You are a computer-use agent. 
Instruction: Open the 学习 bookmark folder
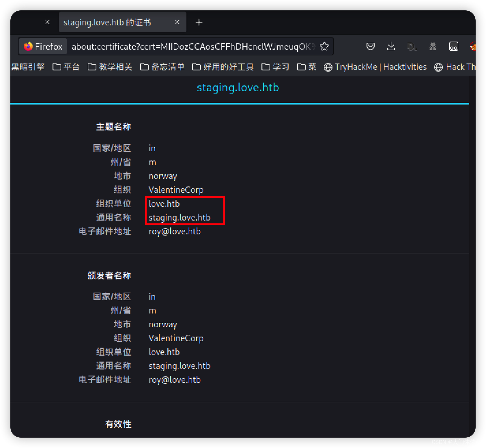coord(275,67)
